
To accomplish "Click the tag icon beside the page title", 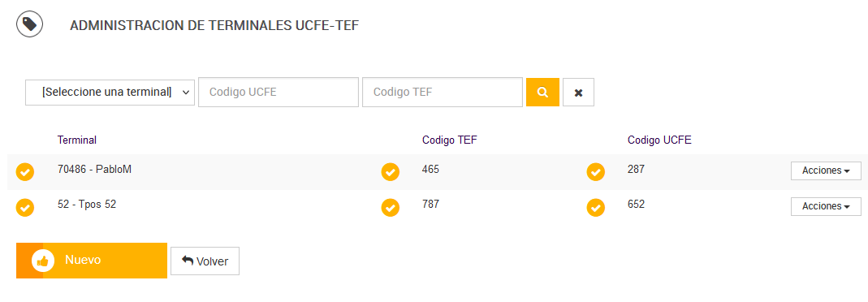I will pos(29,24).
